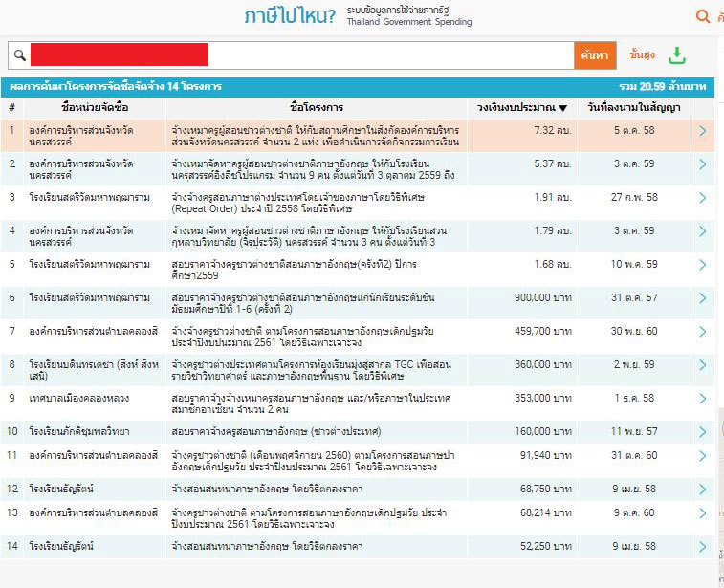Click the green download results icon
The width and height of the screenshot is (724, 588).
(676, 54)
